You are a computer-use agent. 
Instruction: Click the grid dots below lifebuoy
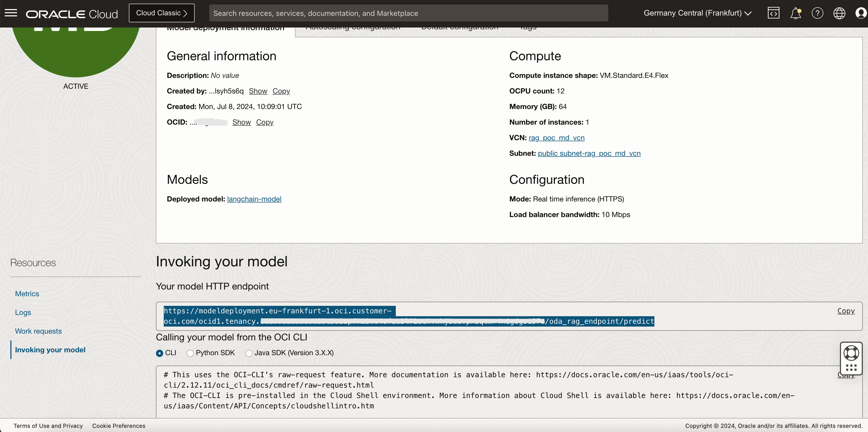tap(851, 368)
